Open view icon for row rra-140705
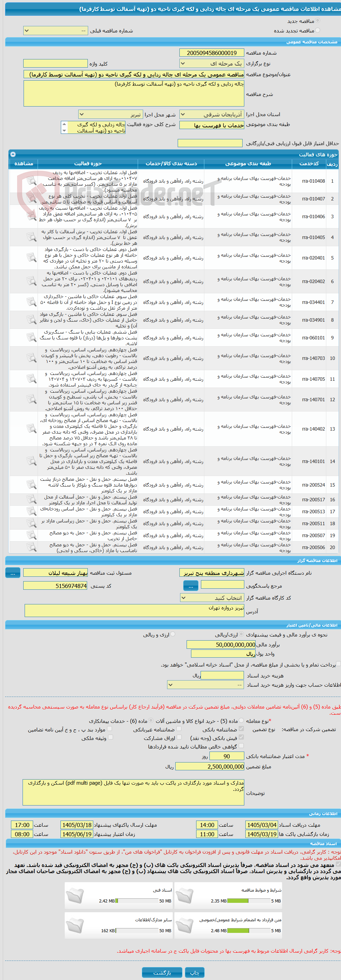 coord(31,379)
